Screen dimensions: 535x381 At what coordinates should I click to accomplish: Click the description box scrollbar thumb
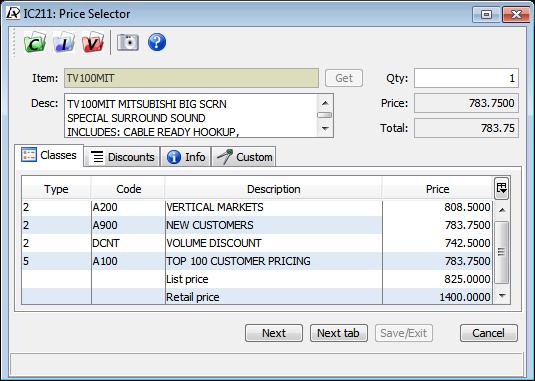click(324, 115)
